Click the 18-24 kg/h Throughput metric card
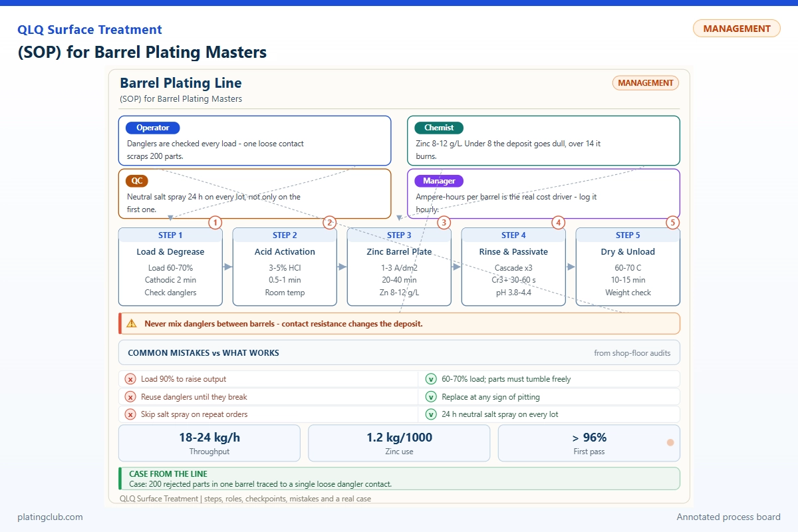This screenshot has height=532, width=798. (209, 443)
